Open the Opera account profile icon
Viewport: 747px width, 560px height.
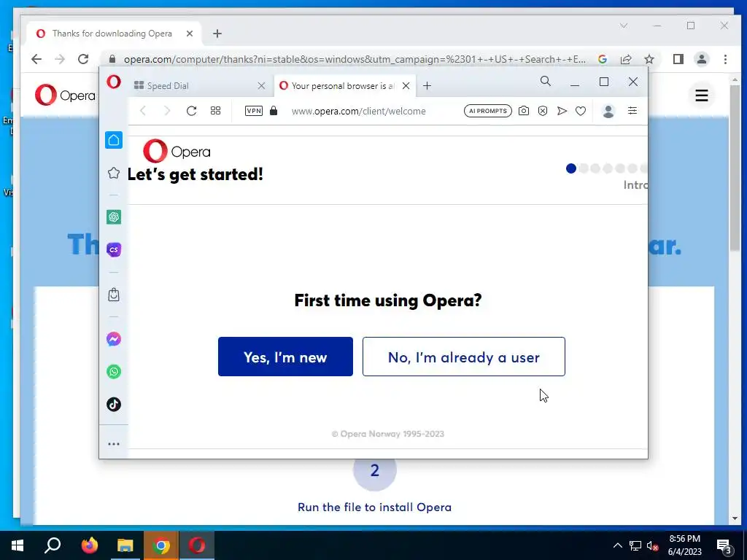click(608, 111)
